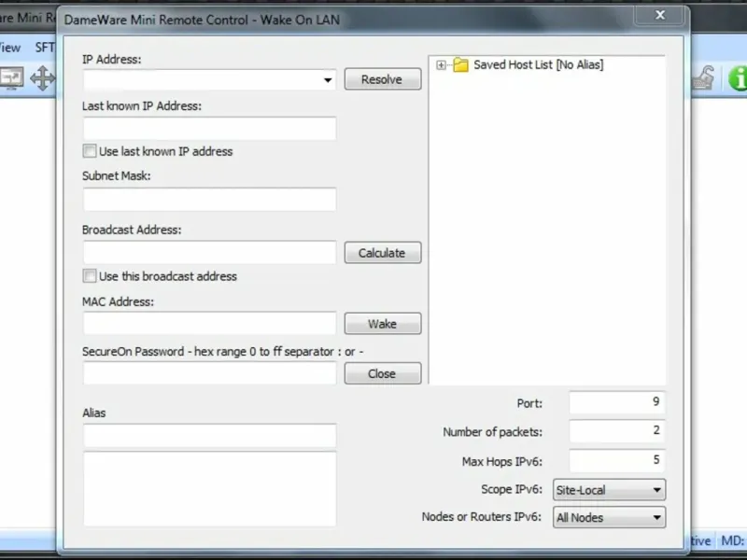Edit the Number of packets field
This screenshot has height=560, width=747.
[x=617, y=431]
